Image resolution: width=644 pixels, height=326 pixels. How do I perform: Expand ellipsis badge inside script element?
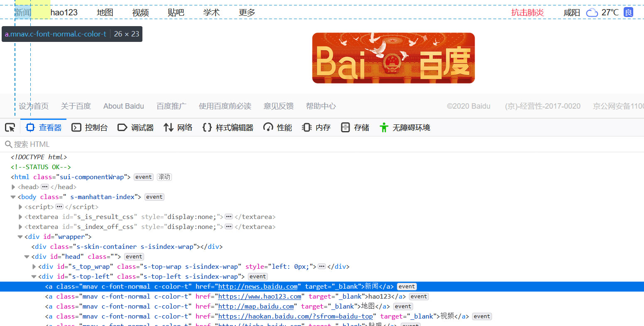tap(59, 207)
